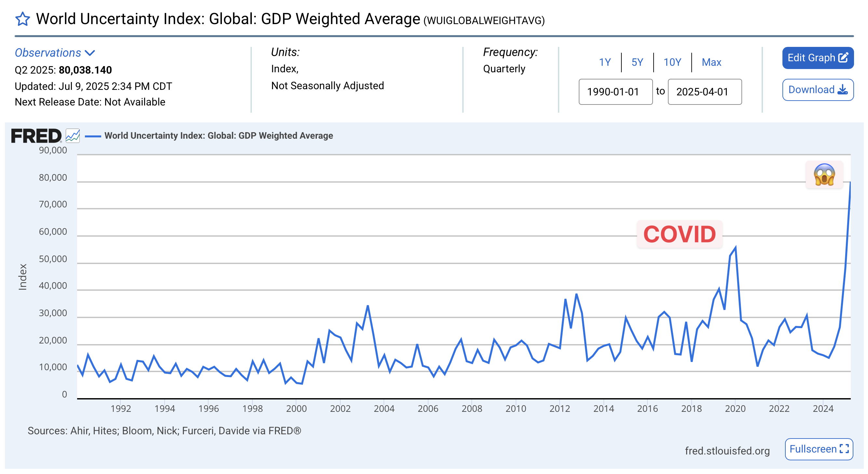Click the start date field 1990-01-01

(615, 92)
